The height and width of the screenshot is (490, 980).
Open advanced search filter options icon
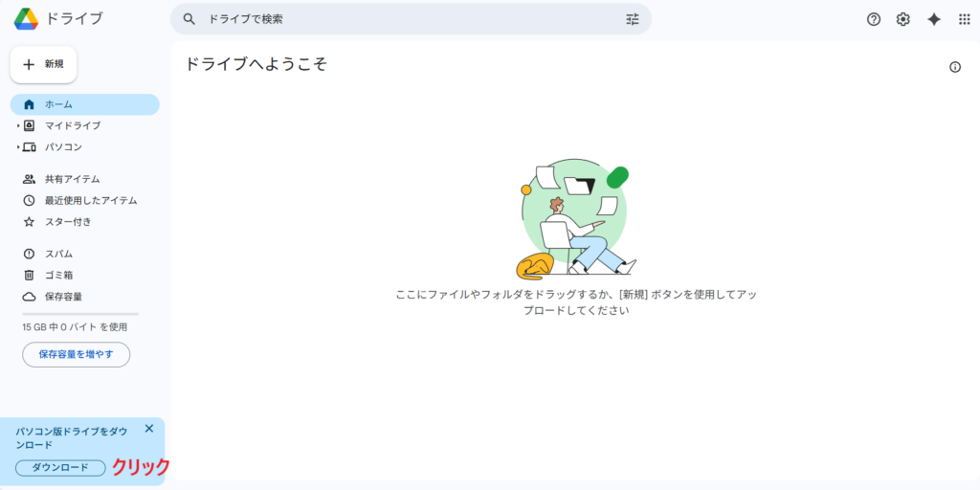coord(632,19)
